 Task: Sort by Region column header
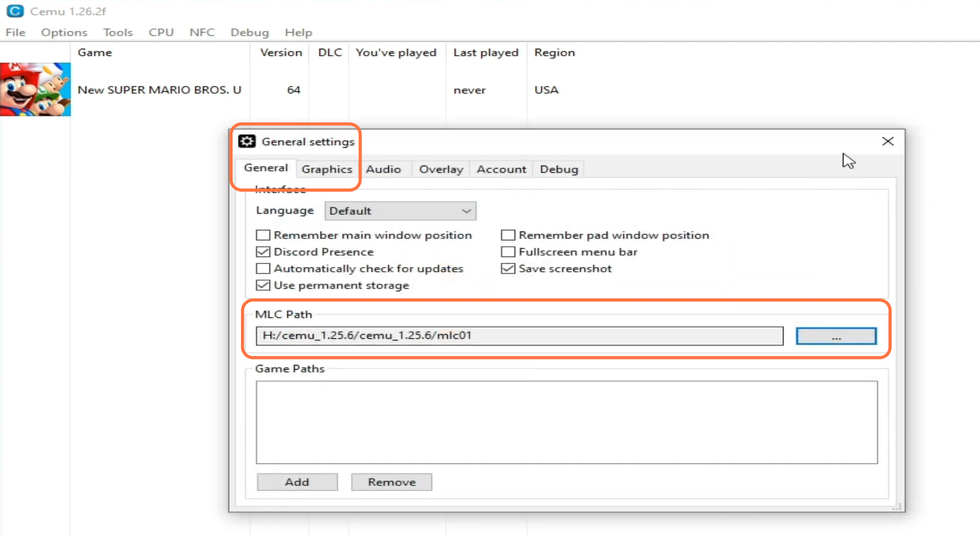coord(554,52)
